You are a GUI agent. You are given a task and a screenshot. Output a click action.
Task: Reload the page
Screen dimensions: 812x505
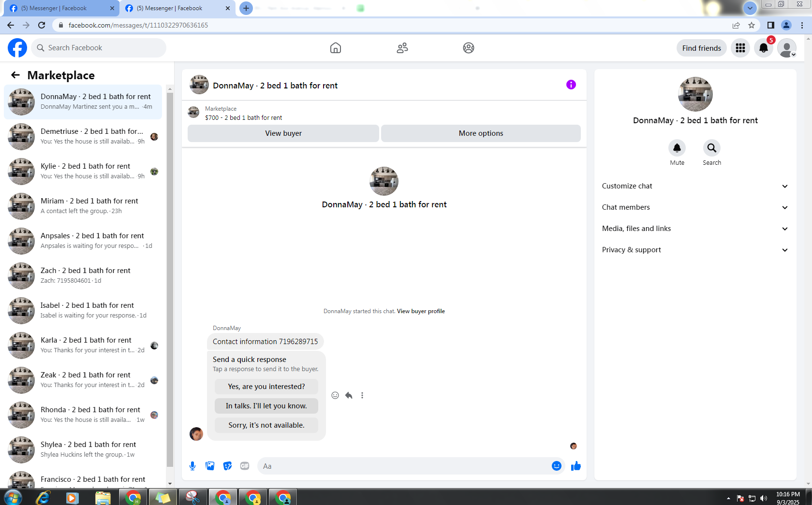pyautogui.click(x=42, y=25)
